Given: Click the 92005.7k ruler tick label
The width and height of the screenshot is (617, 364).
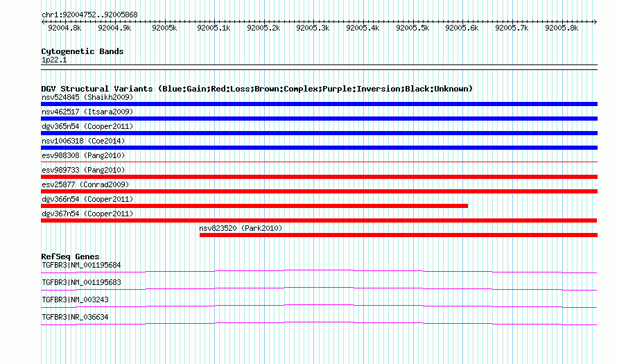Looking at the screenshot, I should 512,28.
